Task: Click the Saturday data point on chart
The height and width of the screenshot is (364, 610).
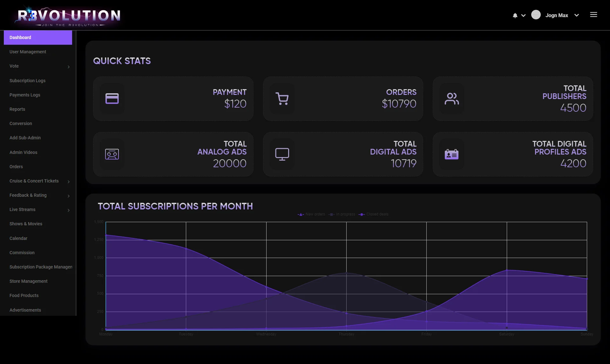Action: click(x=507, y=270)
